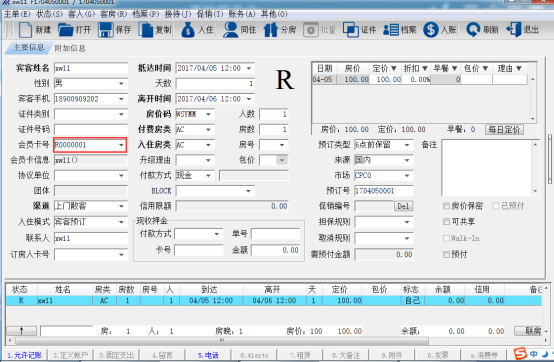Click the 定价 column header in rate grid
Viewport: 554px width, 362px height.
384,68
